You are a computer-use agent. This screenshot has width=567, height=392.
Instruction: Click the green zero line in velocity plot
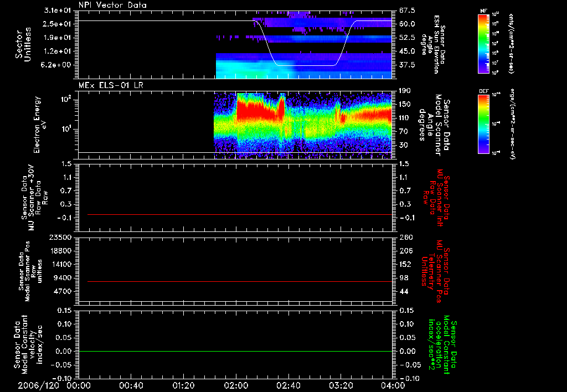tap(235, 351)
